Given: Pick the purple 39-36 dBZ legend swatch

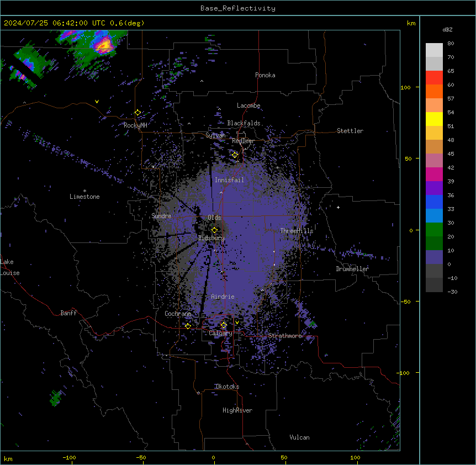Looking at the screenshot, I should (434, 188).
